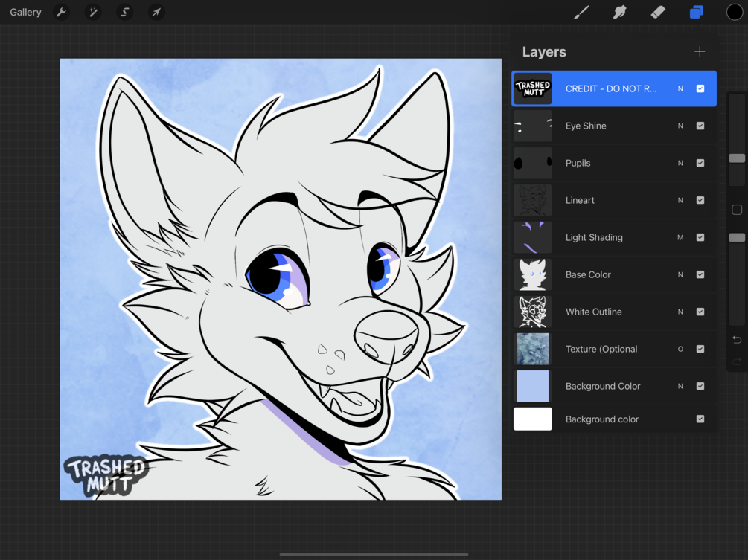
Task: Tap the Eye Shine layer thumbnail
Action: tap(532, 126)
